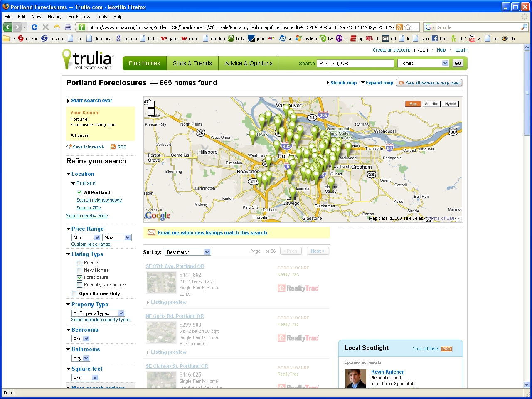Open the Sort by Best match dropdown
532x399 pixels.
point(188,252)
